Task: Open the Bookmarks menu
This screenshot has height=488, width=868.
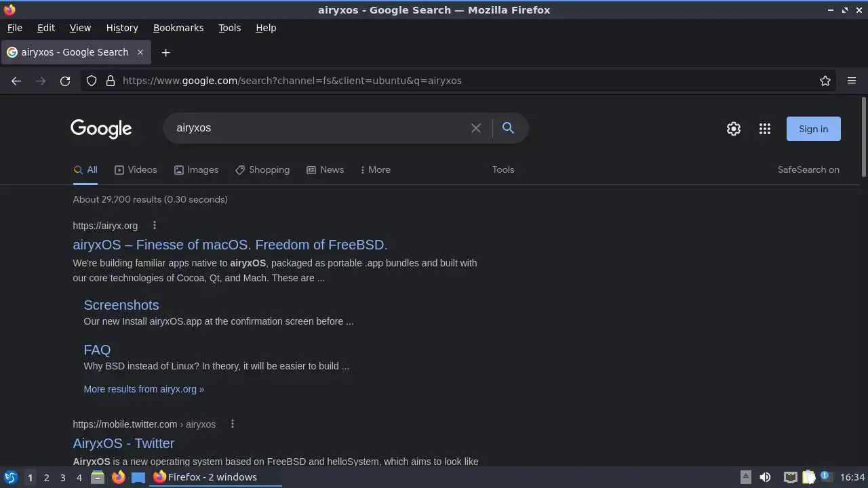Action: click(178, 28)
